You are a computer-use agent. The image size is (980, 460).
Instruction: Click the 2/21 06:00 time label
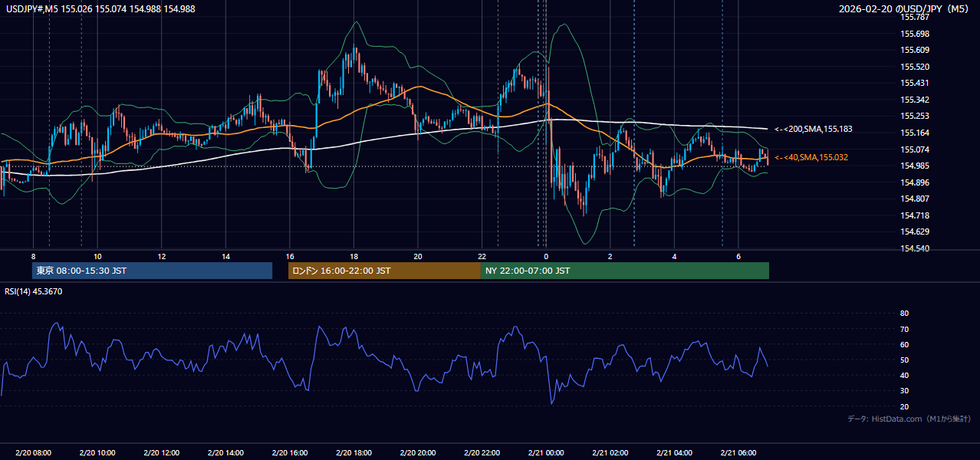(738, 453)
